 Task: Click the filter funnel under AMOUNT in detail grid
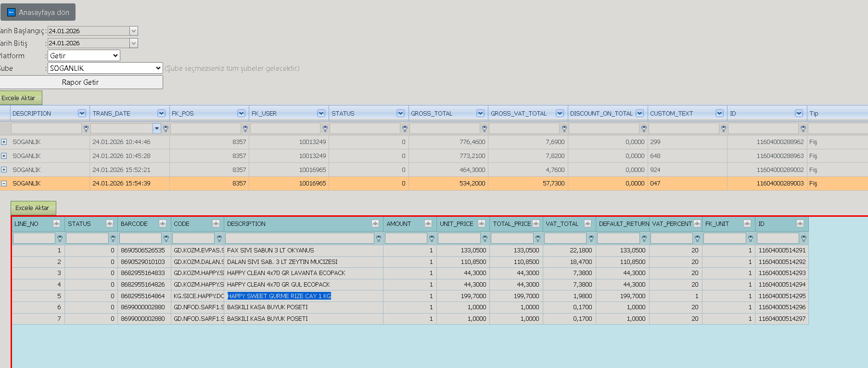click(x=432, y=238)
